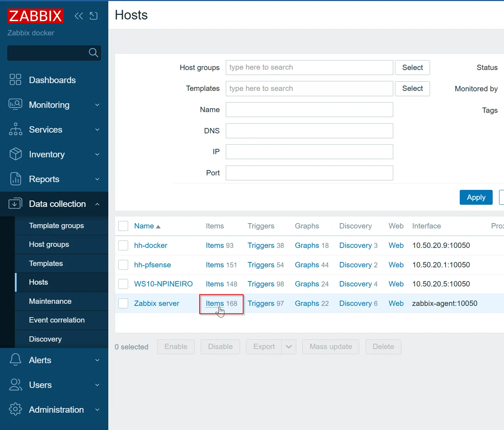This screenshot has height=430, width=504.
Task: Click the Dashboards grid icon
Action: (15, 80)
